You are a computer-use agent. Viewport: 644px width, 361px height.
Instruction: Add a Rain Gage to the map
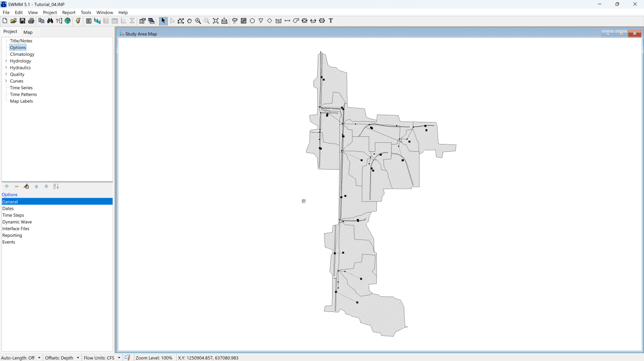click(235, 21)
